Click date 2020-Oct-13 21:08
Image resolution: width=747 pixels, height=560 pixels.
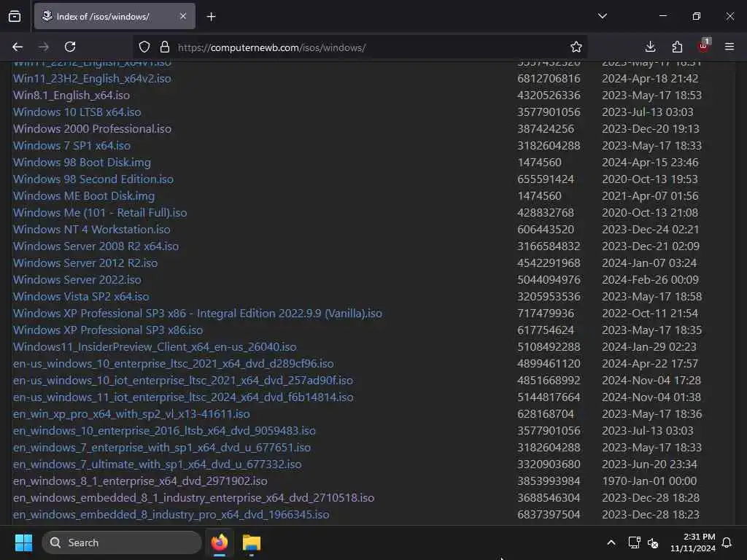[x=650, y=212]
